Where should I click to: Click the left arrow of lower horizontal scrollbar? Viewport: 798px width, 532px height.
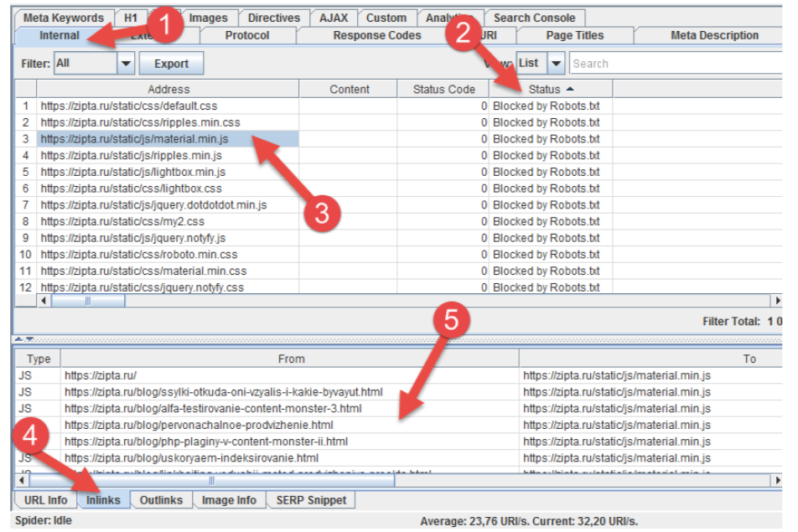tap(22, 480)
